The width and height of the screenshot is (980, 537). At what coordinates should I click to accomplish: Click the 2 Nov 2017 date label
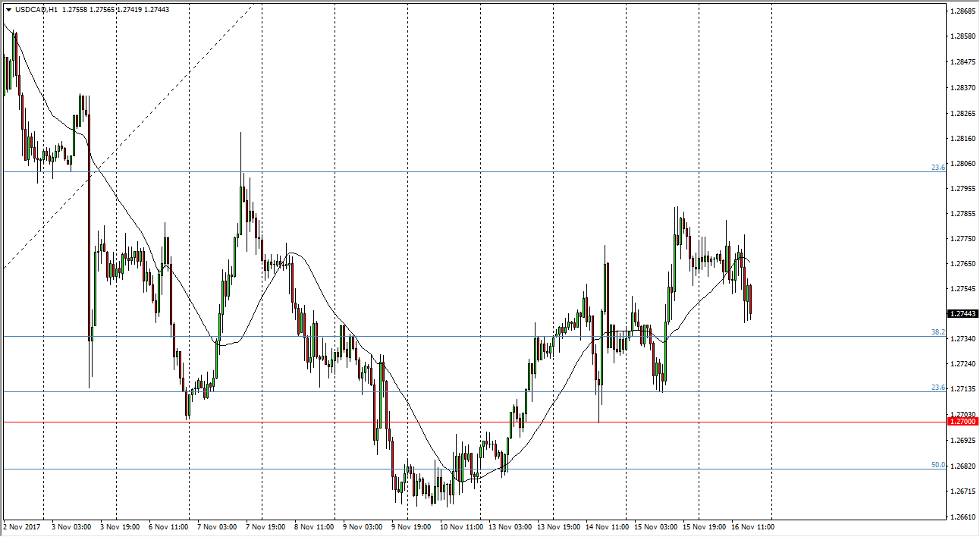click(23, 526)
